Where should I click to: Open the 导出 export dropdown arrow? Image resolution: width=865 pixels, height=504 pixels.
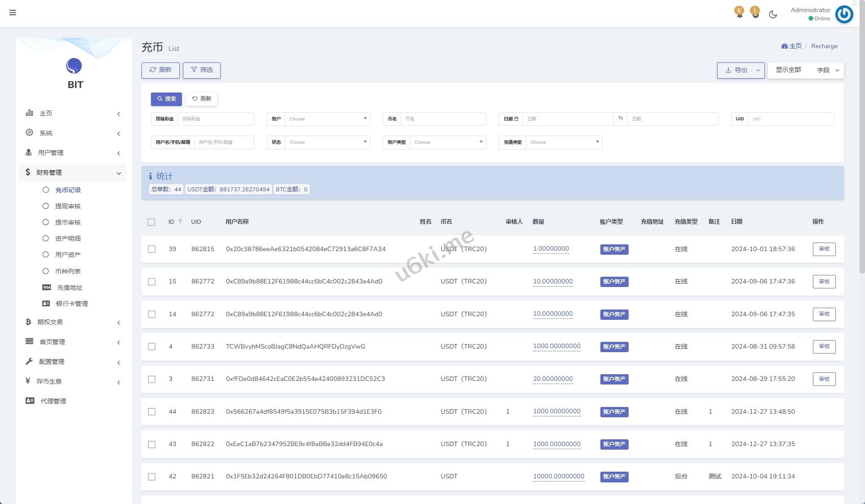point(758,70)
